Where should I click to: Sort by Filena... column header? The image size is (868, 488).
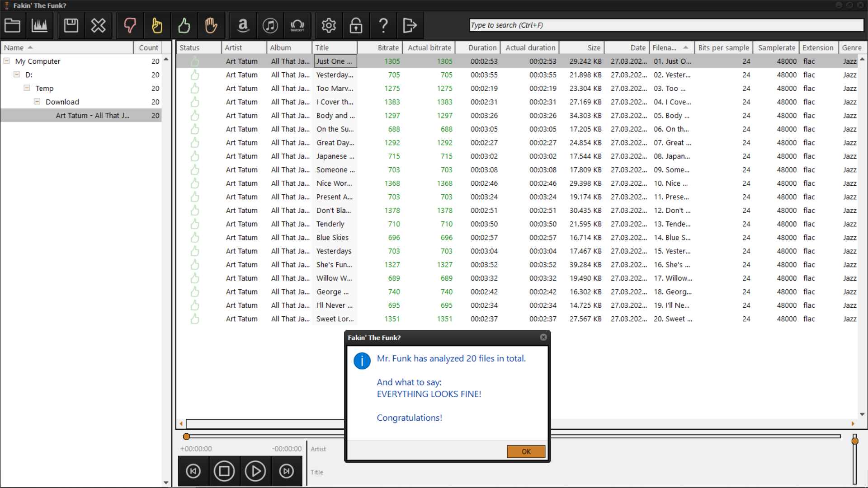click(x=671, y=47)
